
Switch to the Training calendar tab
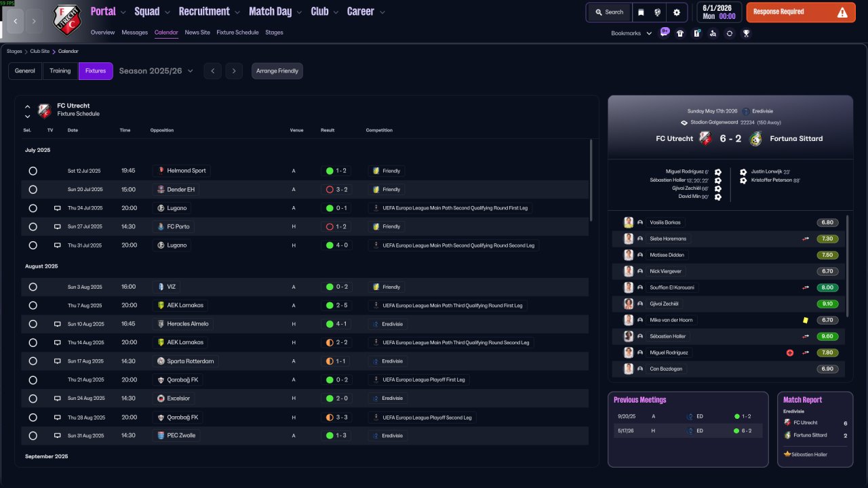click(x=60, y=71)
